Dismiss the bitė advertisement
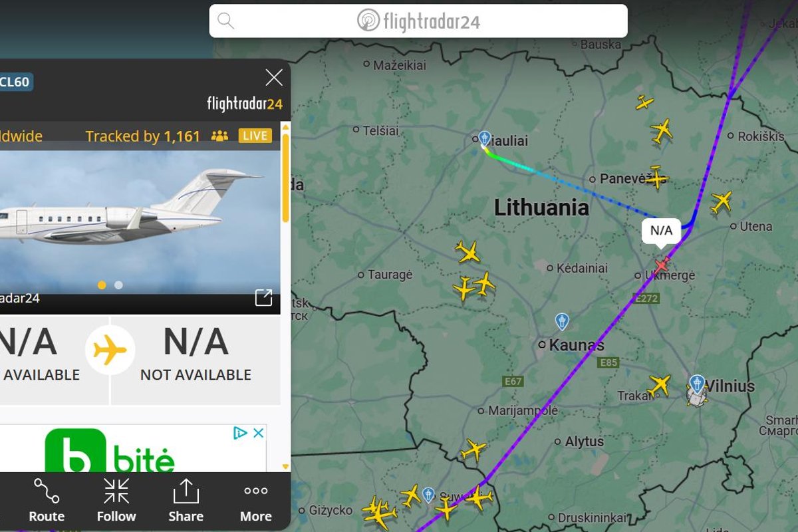Viewport: 798px width, 532px height. pyautogui.click(x=259, y=433)
